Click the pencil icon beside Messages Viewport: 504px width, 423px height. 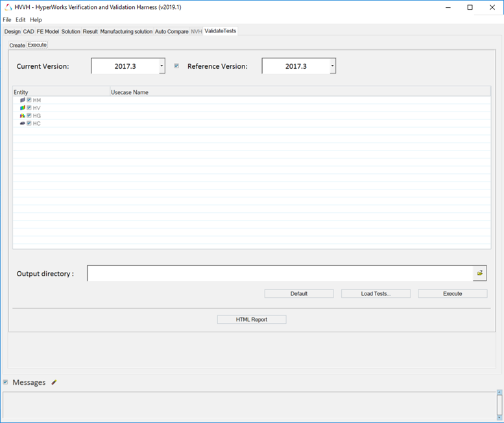(54, 383)
